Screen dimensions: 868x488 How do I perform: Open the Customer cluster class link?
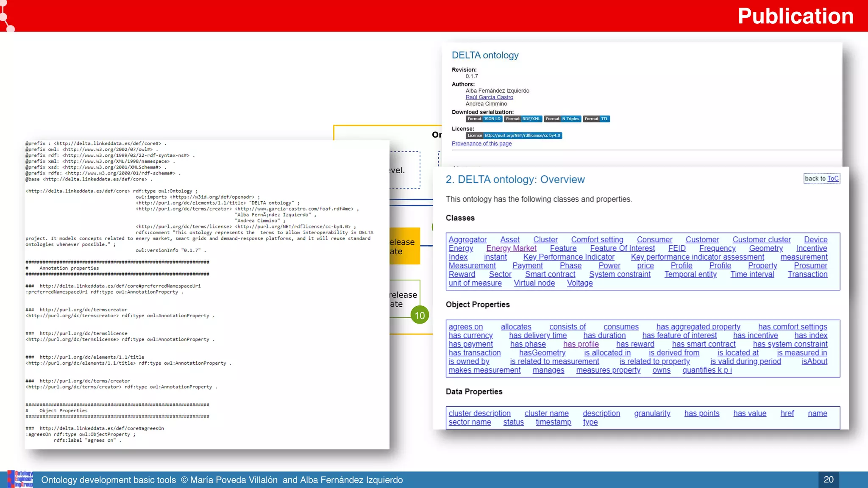coord(762,240)
